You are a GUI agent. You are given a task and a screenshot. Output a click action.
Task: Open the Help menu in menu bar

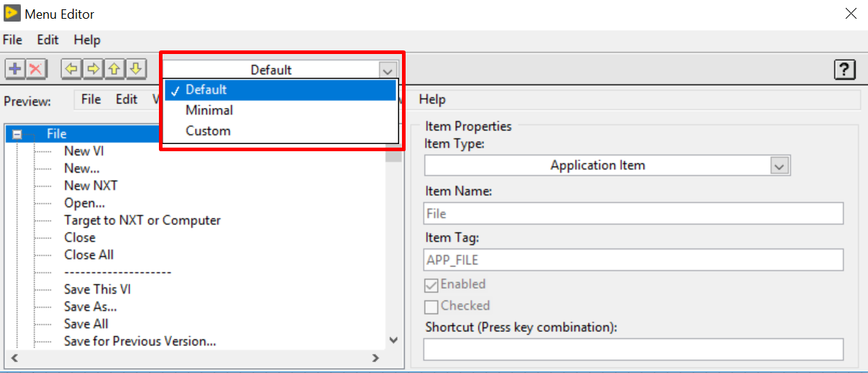coord(87,40)
